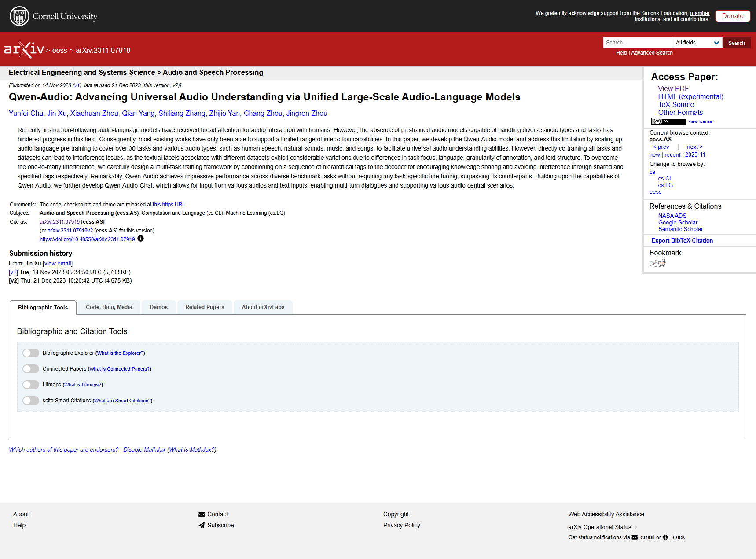Click view license link
Image resolution: width=756 pixels, height=559 pixels.
coord(700,121)
